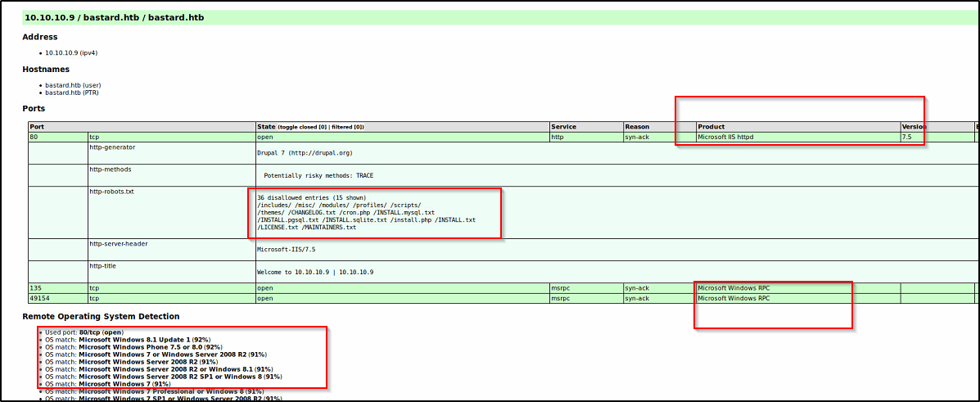The height and width of the screenshot is (402, 980).
Task: Select the 'http-generator' script name
Action: 112,147
